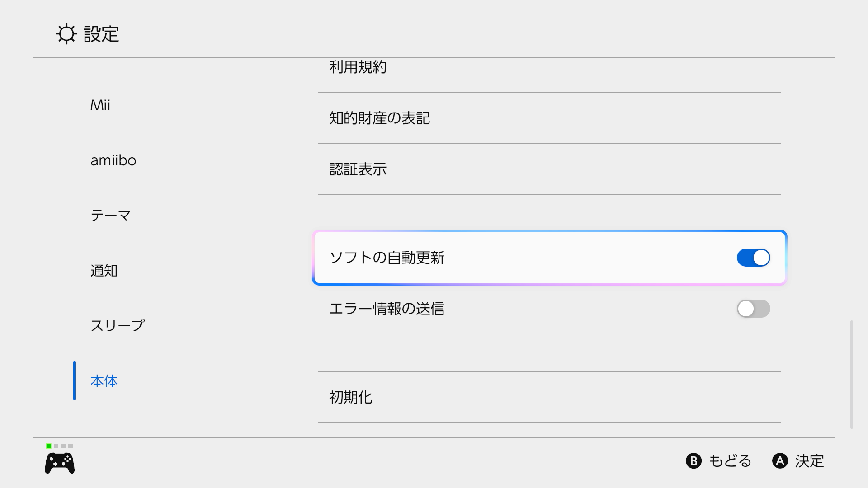
Task: Click the controller icon at bottom left
Action: click(x=60, y=464)
